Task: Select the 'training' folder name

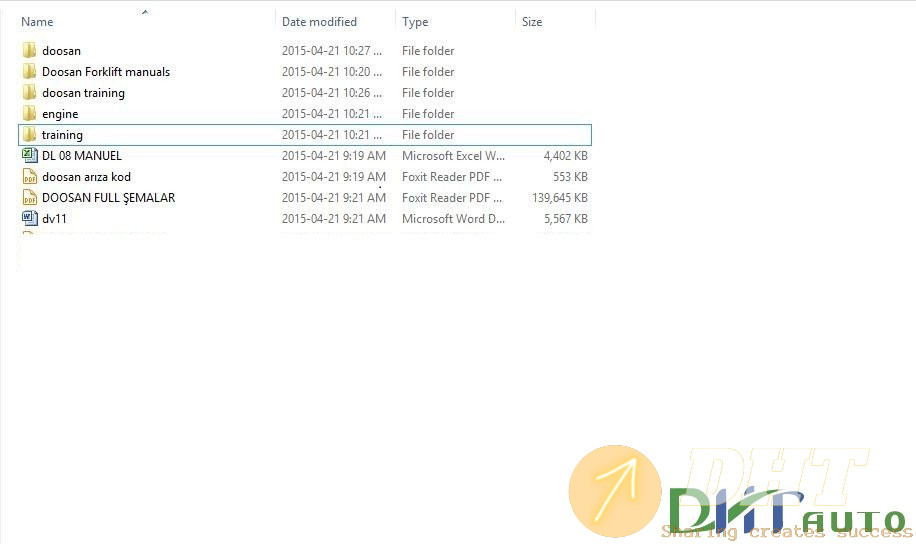Action: (62, 135)
